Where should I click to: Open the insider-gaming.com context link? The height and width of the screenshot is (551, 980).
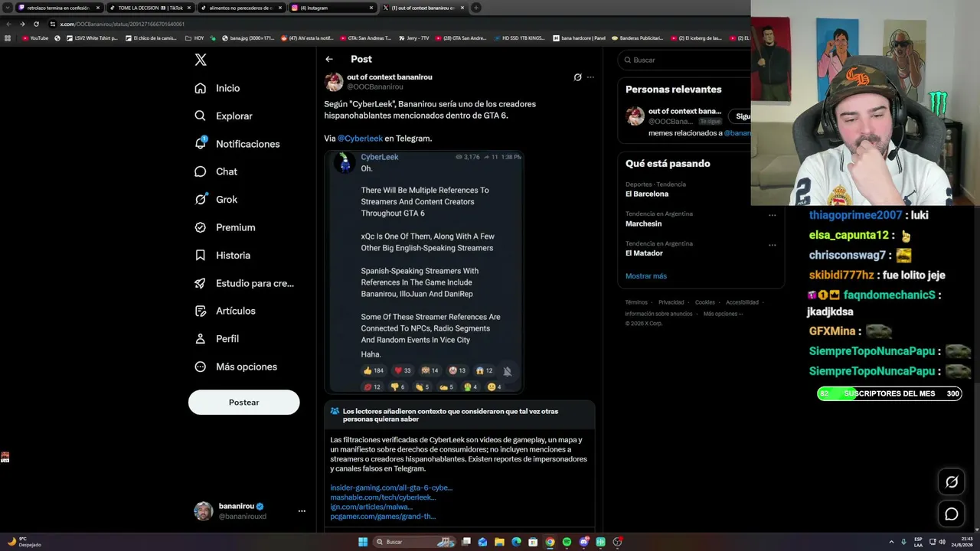coord(391,488)
